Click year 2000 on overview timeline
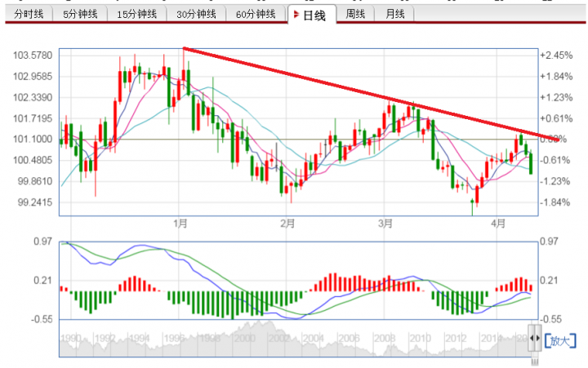The height and width of the screenshot is (368, 588). (x=244, y=338)
